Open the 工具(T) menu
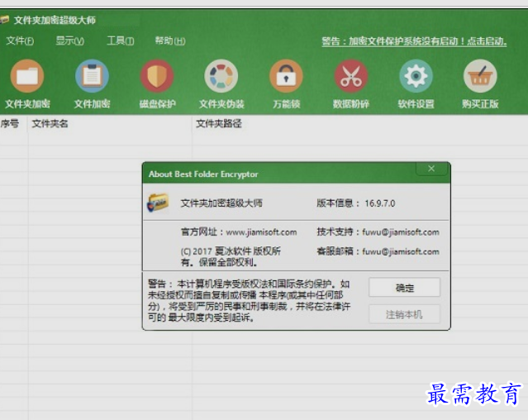Screen dimensions: 528x420 tap(120, 41)
